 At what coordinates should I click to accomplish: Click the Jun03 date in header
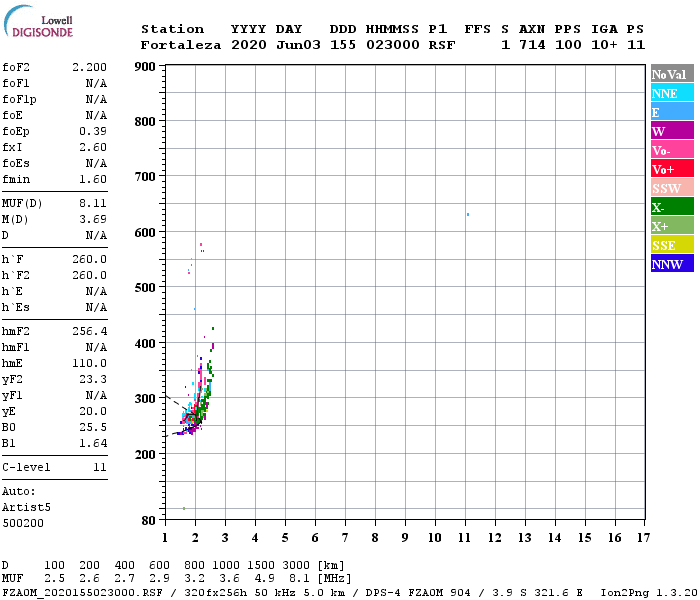pyautogui.click(x=298, y=45)
